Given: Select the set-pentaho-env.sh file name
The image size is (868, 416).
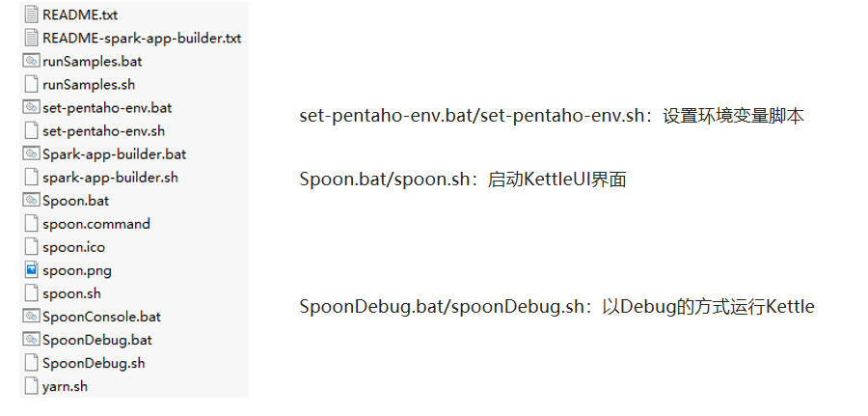Looking at the screenshot, I should [x=103, y=131].
